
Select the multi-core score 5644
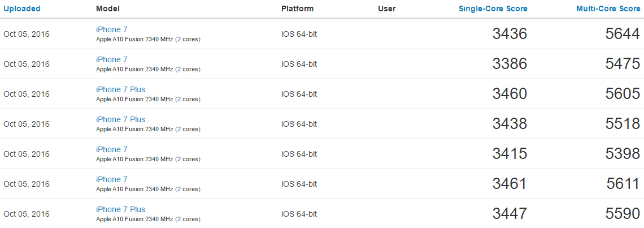(622, 34)
